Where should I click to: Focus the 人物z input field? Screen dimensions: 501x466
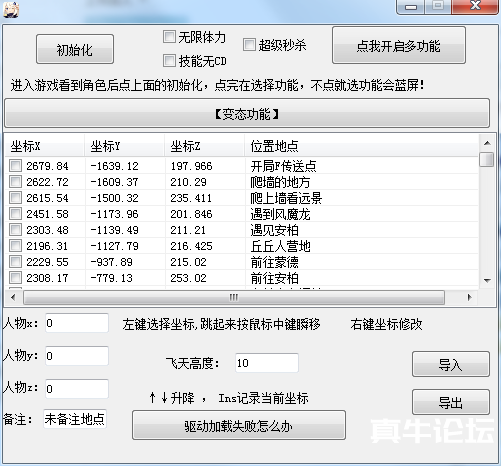coord(77,388)
